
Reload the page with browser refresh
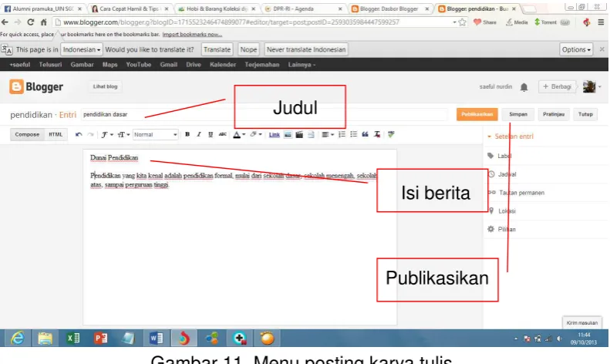point(31,22)
